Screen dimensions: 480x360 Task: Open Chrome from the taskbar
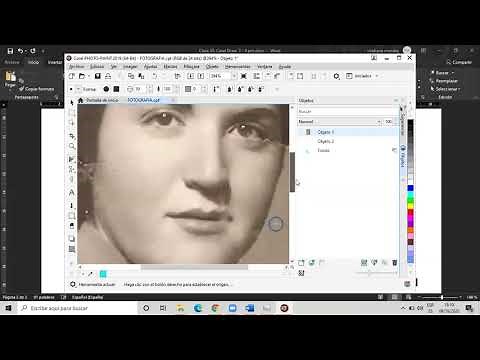click(215, 308)
